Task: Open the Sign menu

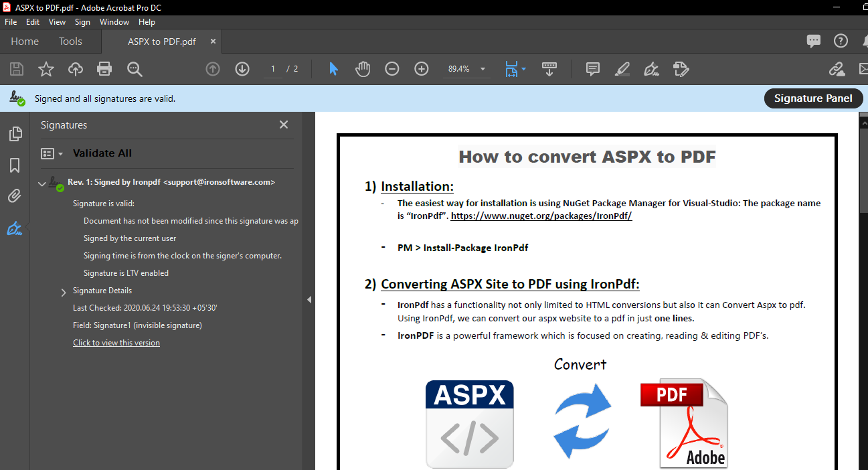Action: pyautogui.click(x=82, y=22)
